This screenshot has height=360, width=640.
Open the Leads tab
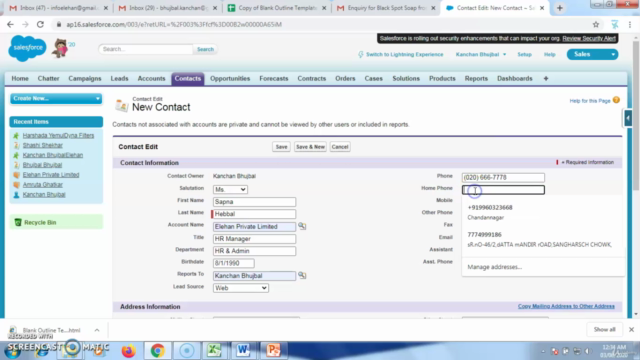tap(119, 78)
